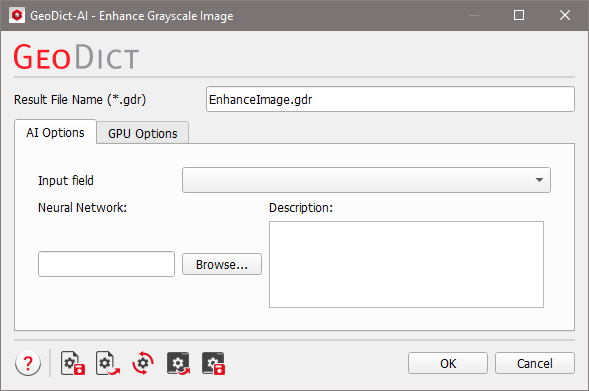This screenshot has width=589, height=391.
Task: Click the save parameters file icon
Action: [x=73, y=363]
